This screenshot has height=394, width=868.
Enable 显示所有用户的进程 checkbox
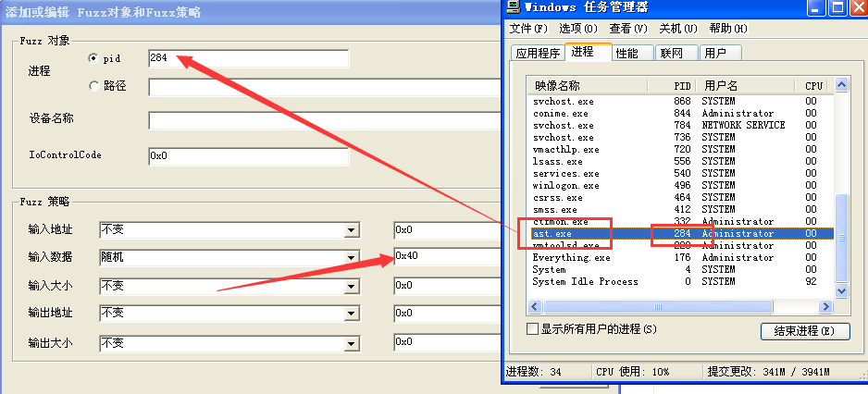532,329
